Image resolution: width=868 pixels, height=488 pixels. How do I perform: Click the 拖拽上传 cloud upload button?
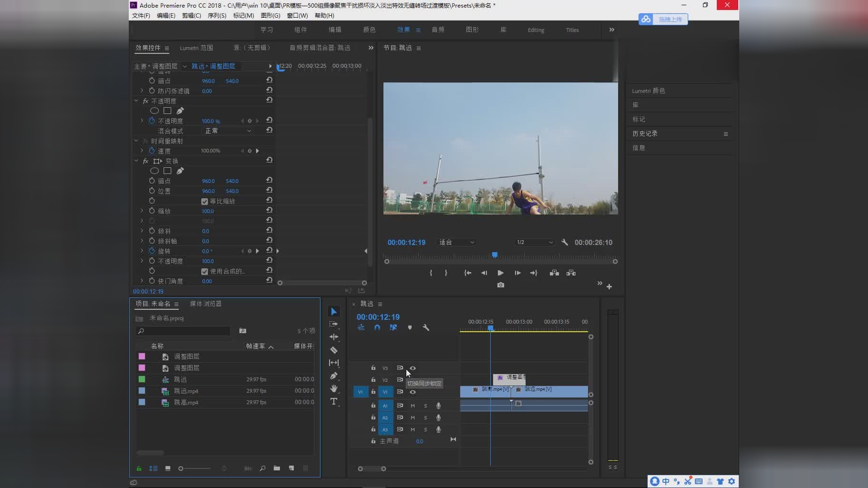(663, 19)
